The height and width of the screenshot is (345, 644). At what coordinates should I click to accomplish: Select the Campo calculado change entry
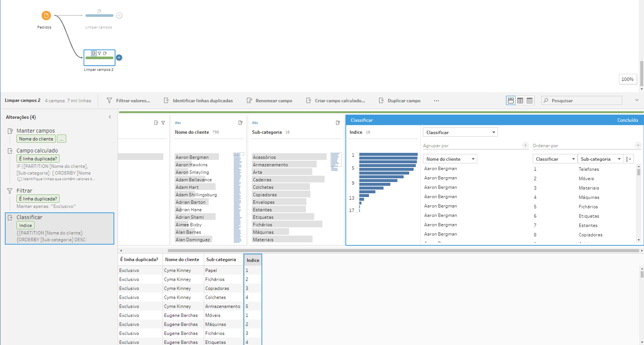[x=37, y=151]
